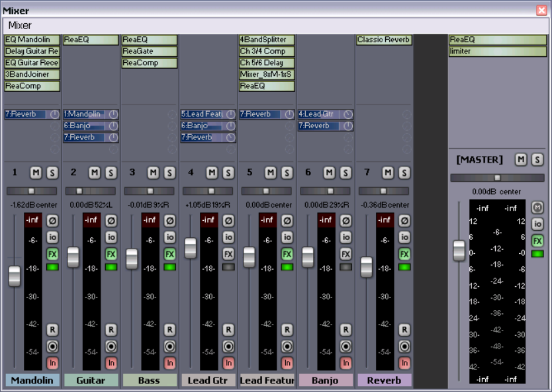Open 3BandJoiner plugin on Mandolin track

point(32,75)
